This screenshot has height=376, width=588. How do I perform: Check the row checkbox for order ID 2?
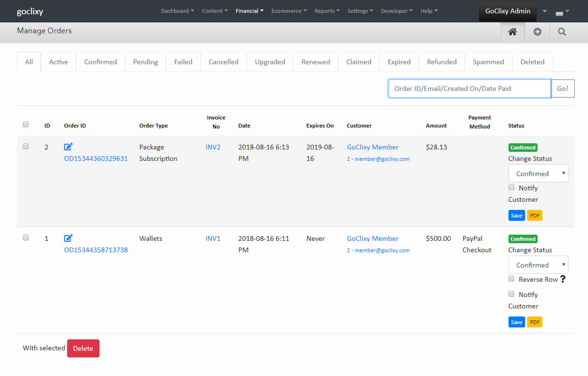coord(26,147)
